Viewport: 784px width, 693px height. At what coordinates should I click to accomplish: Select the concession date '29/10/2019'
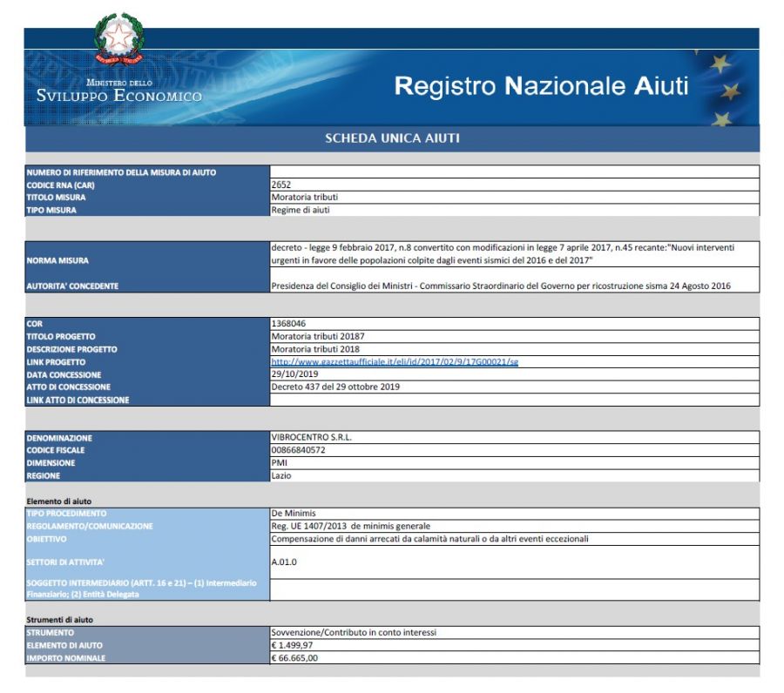pyautogui.click(x=294, y=373)
